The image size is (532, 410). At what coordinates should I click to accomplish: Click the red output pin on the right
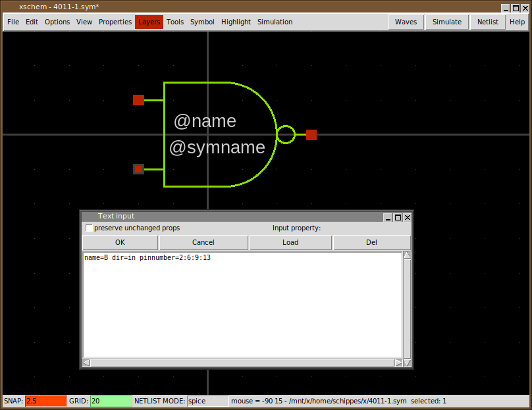click(311, 135)
